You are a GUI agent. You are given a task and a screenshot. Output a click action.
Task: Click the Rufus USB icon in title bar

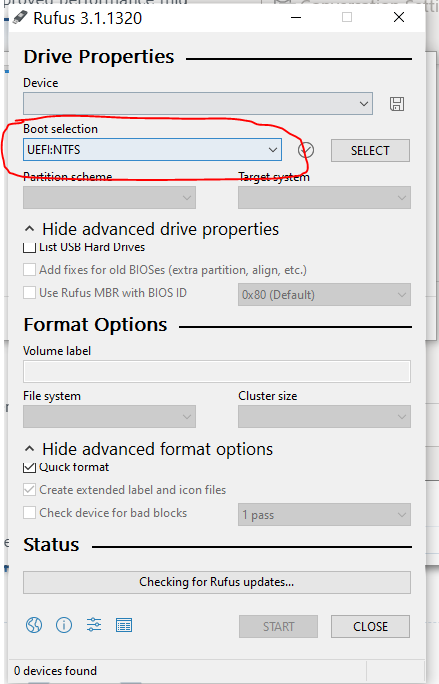pos(20,17)
